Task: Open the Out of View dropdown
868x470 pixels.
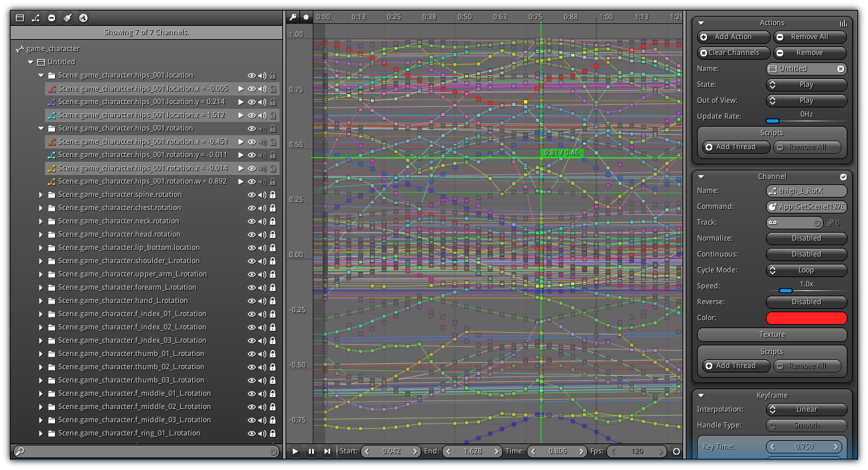Action: (806, 101)
